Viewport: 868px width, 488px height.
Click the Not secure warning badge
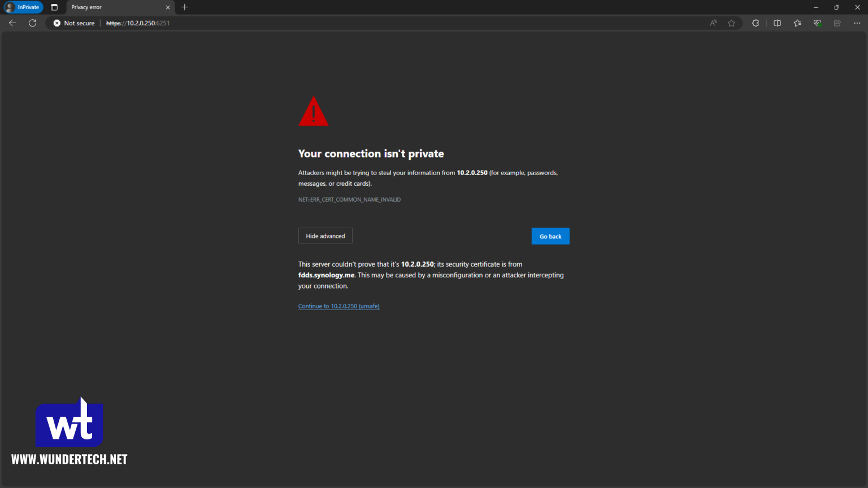[73, 23]
